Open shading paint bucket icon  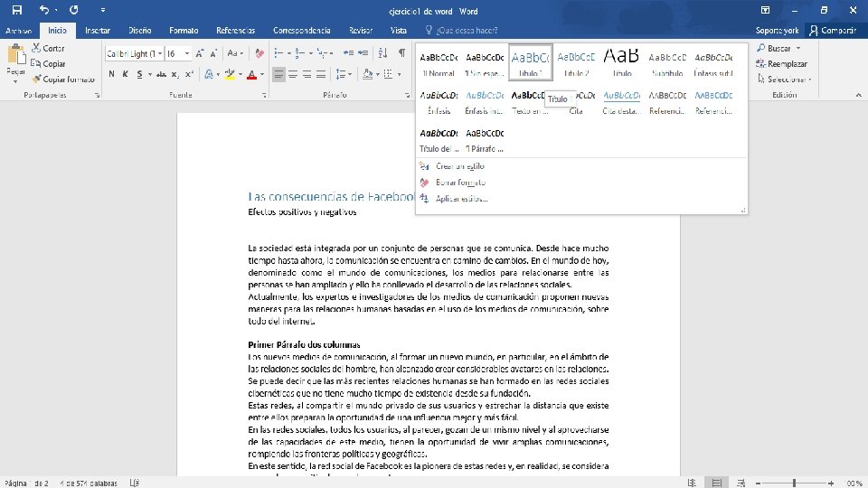tap(367, 74)
